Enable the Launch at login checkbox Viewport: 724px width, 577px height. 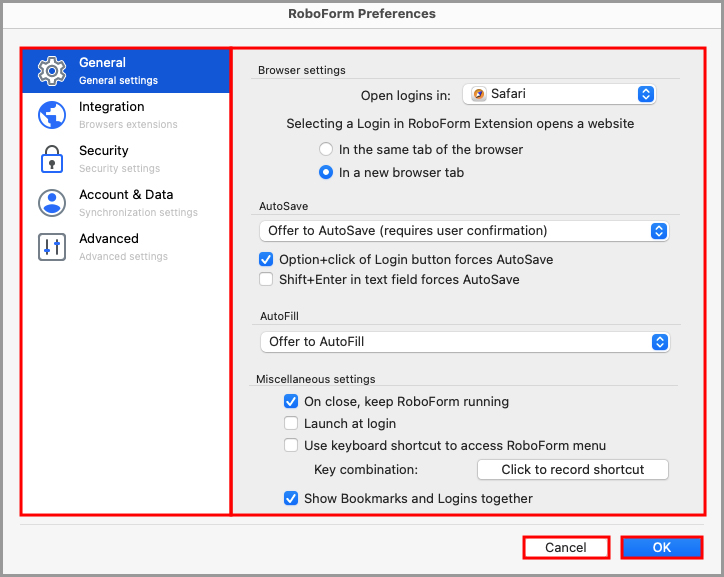coord(291,423)
